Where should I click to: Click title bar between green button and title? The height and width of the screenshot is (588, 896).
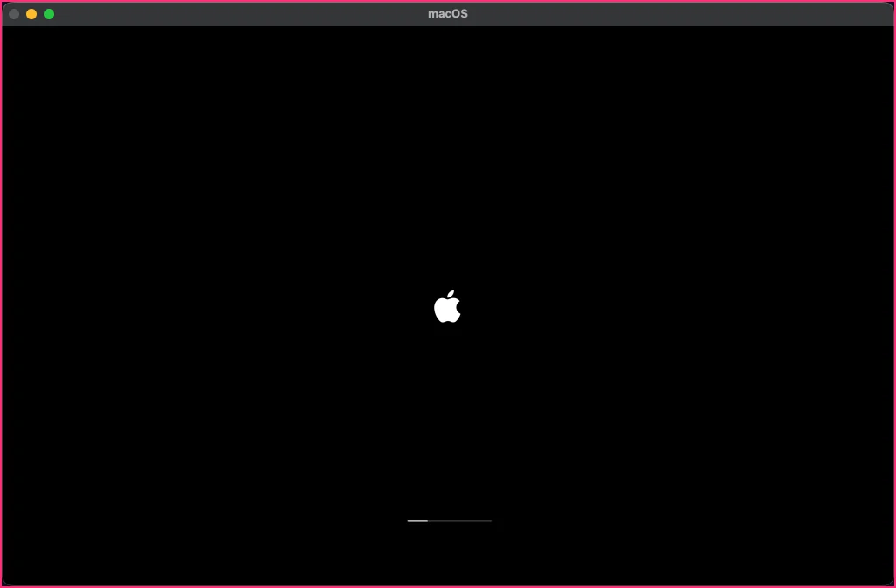[x=240, y=14]
